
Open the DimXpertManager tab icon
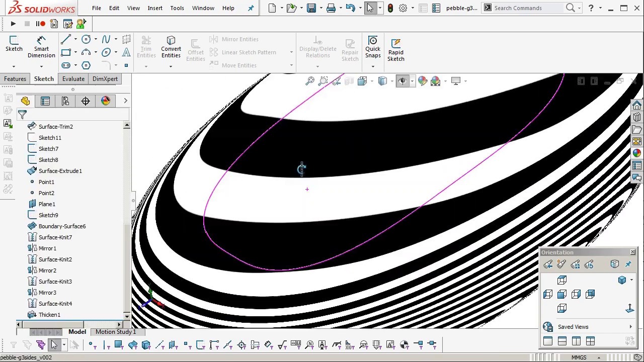click(86, 101)
